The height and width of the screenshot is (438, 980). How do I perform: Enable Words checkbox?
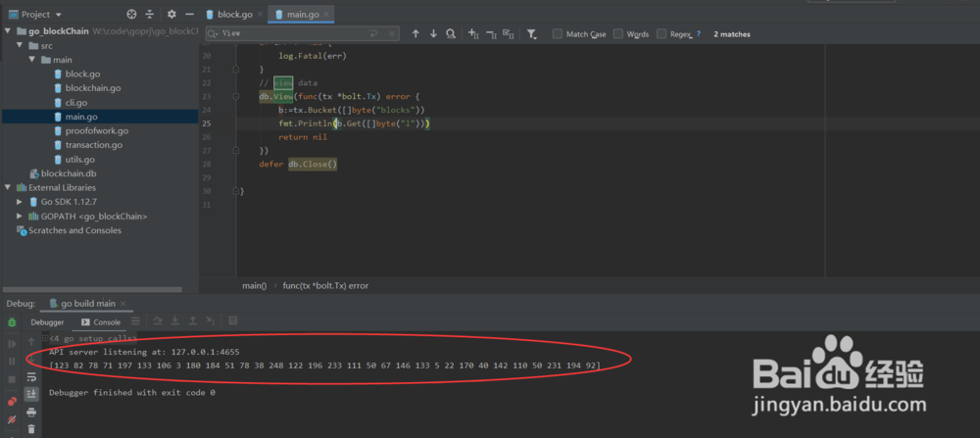(x=618, y=34)
